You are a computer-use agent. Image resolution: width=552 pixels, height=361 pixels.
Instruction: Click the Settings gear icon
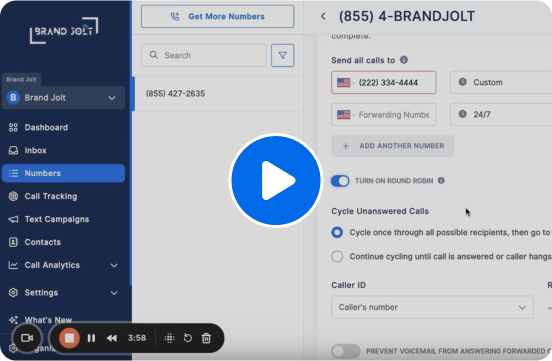coord(13,293)
